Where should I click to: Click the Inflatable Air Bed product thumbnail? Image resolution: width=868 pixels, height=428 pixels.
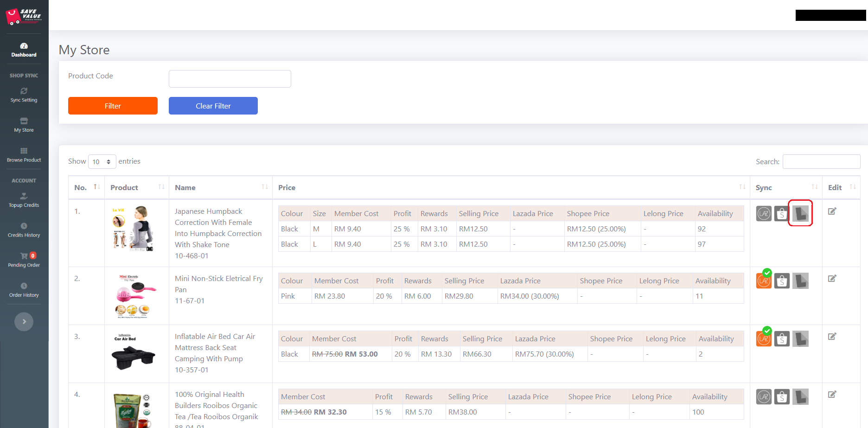[x=133, y=352]
